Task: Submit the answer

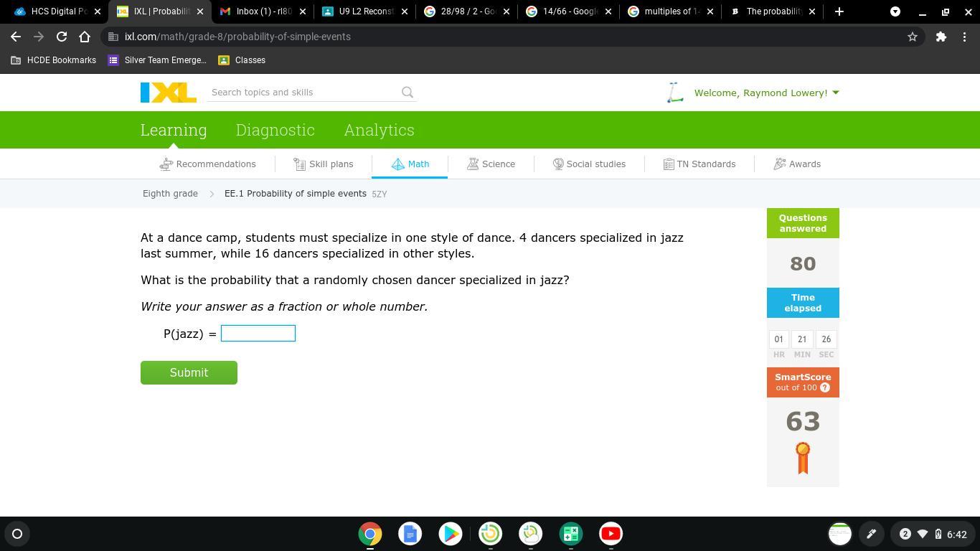Action: 189,373
